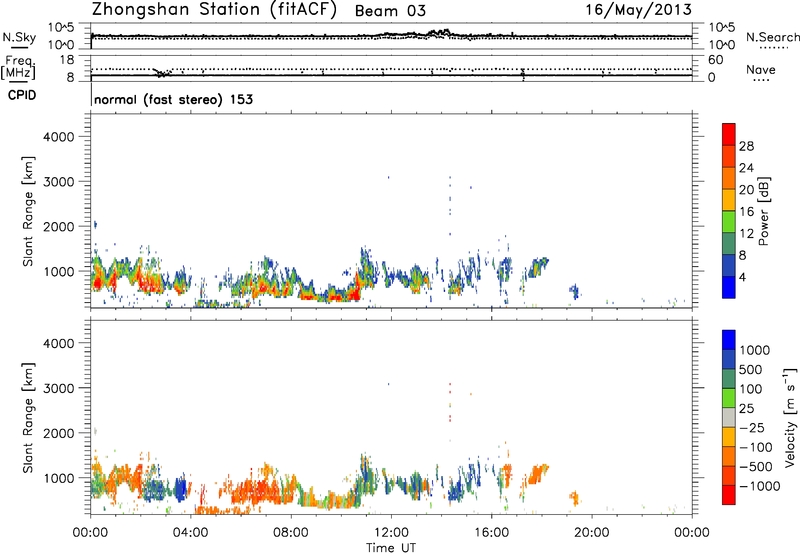Click the '24' label on power colorbar
The width and height of the screenshot is (800, 554).
coord(746,168)
